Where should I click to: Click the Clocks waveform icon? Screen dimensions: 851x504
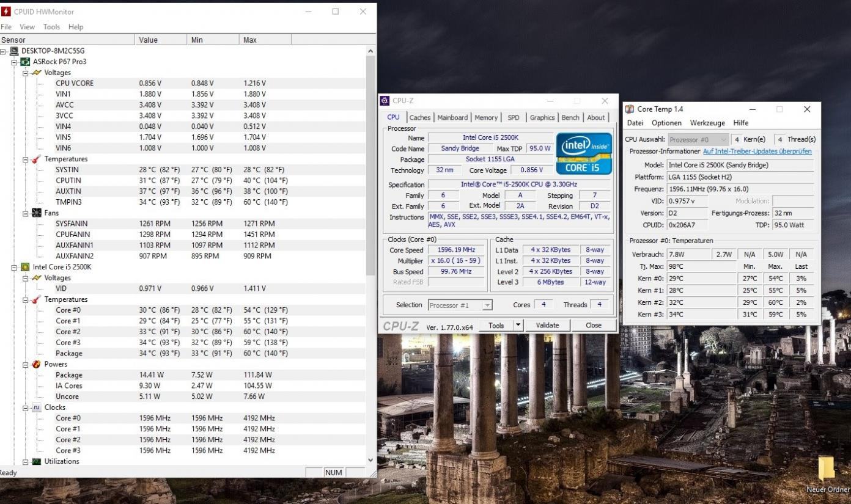[x=37, y=407]
